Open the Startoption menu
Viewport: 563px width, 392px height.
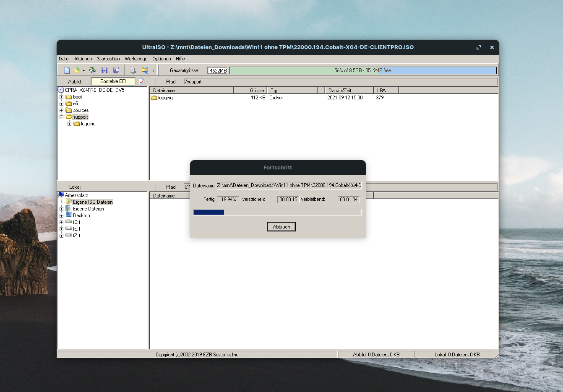point(108,59)
